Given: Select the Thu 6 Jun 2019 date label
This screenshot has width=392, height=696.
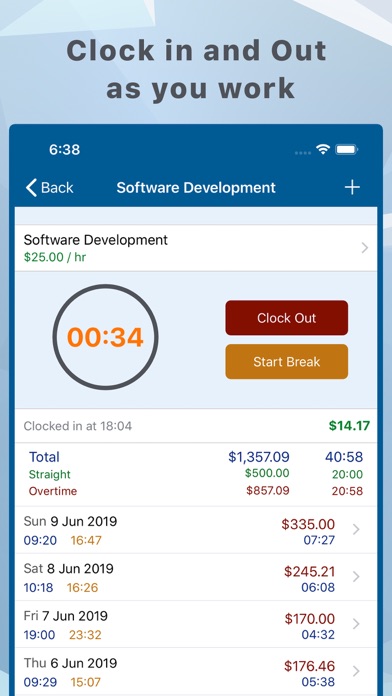Looking at the screenshot, I should (x=70, y=663).
